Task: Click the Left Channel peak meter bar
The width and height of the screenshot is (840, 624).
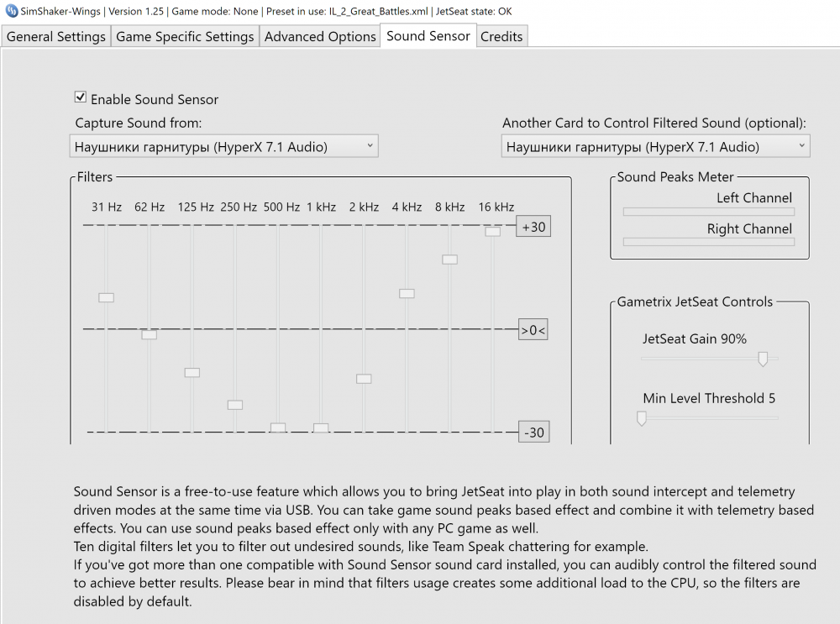Action: pos(709,212)
